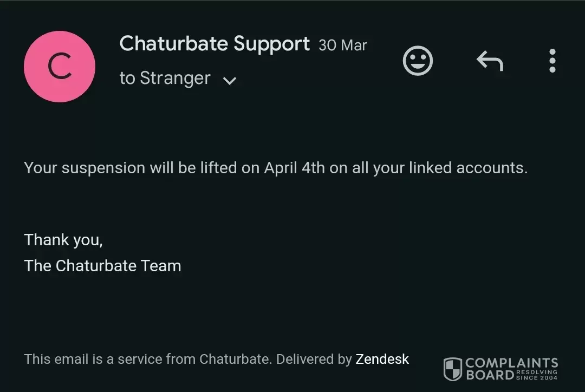Click the suspension lifted message line
This screenshot has height=392, width=585.
[276, 168]
